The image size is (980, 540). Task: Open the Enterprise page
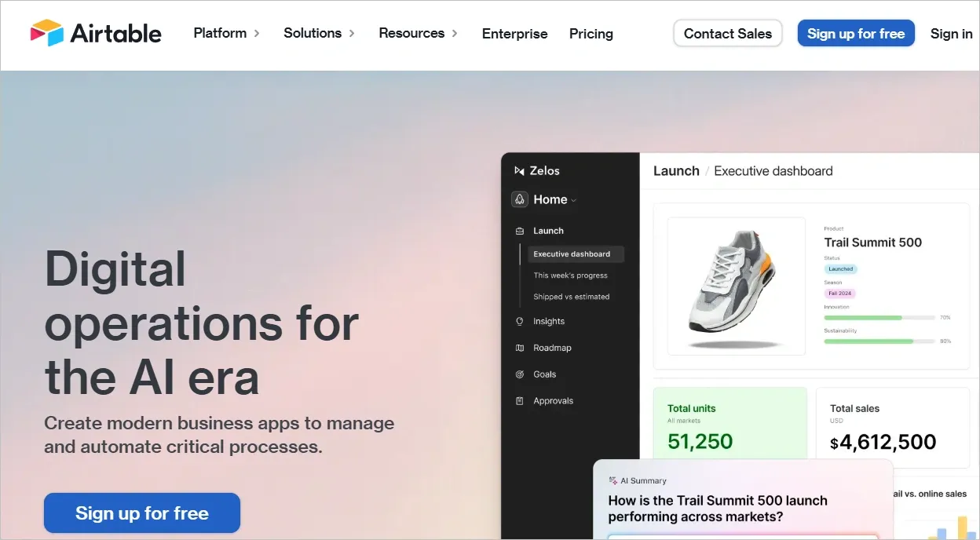[514, 34]
